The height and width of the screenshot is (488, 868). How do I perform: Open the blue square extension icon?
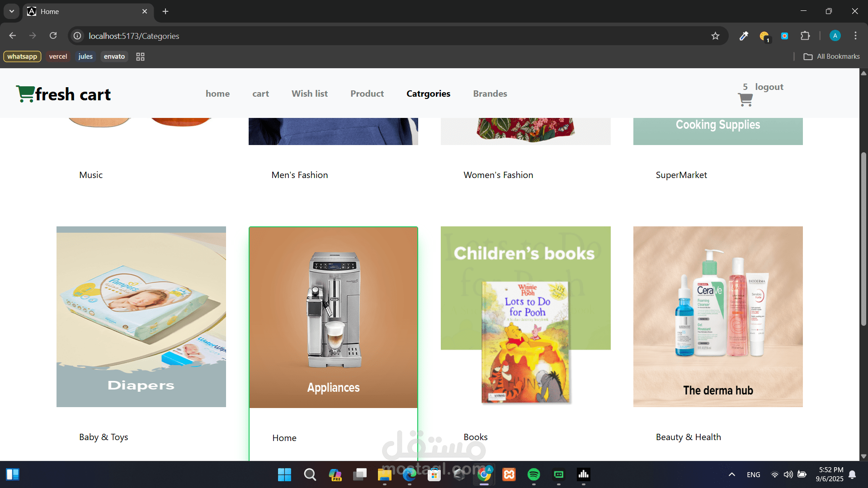pos(785,36)
